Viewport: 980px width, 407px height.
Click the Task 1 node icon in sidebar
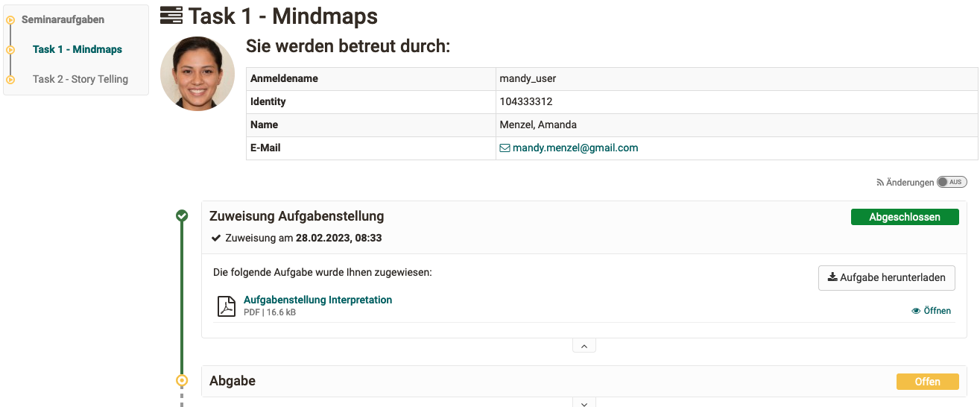[10, 50]
